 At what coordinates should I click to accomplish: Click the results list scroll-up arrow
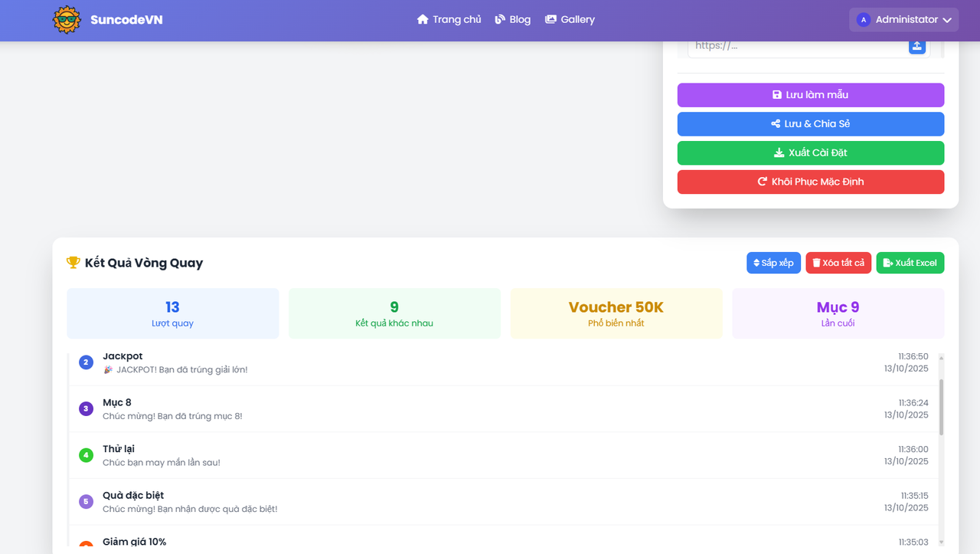click(941, 358)
